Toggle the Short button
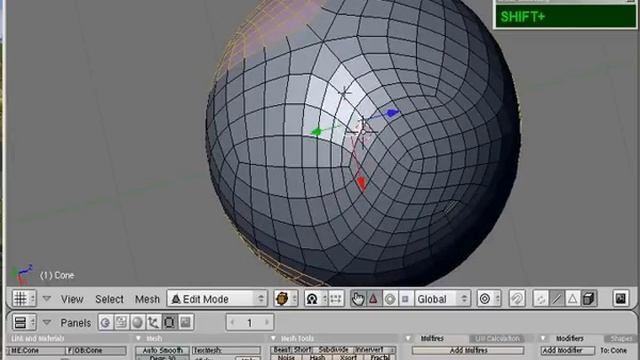 [302, 350]
